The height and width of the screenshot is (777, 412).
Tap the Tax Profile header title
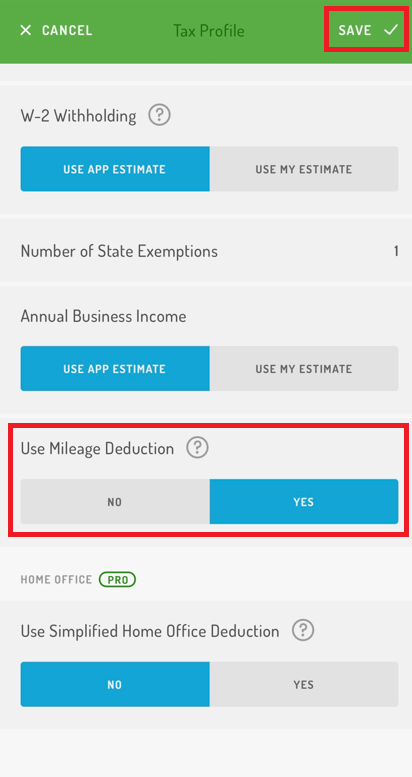[x=209, y=31]
